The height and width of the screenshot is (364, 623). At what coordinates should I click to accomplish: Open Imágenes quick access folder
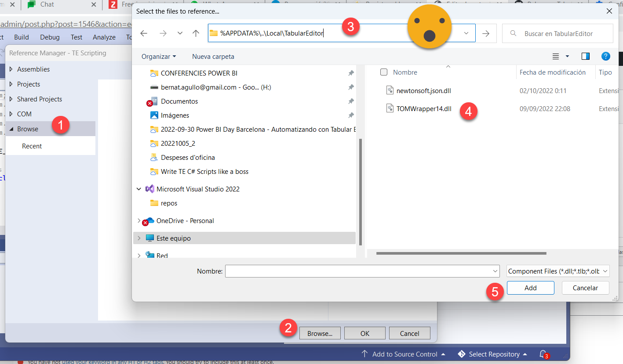(175, 115)
